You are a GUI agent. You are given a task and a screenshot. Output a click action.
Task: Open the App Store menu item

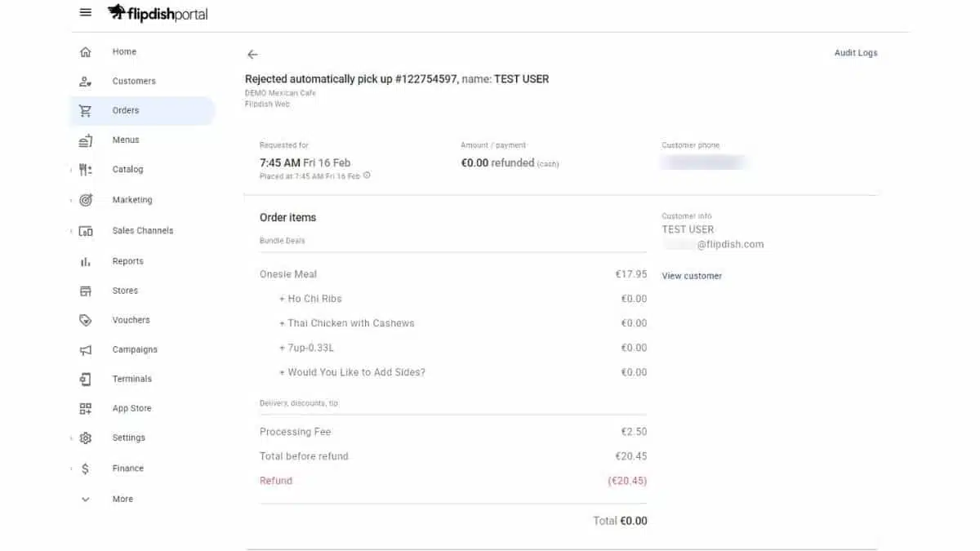pos(131,408)
